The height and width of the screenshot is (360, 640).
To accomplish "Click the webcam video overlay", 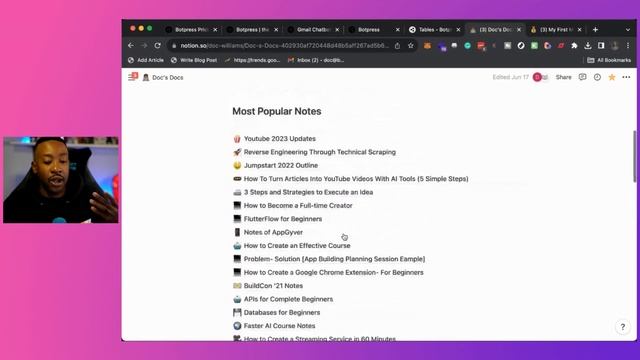I will (x=61, y=180).
